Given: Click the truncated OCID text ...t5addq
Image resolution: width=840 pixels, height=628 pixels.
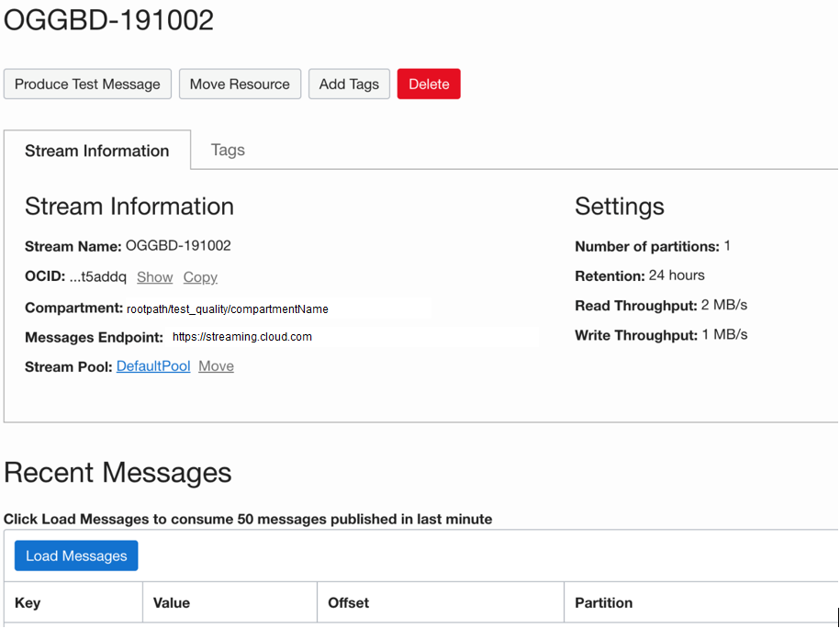Looking at the screenshot, I should [98, 277].
